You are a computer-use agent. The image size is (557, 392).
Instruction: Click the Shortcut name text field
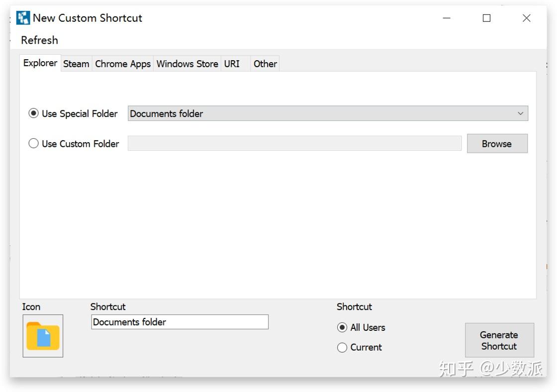(180, 322)
